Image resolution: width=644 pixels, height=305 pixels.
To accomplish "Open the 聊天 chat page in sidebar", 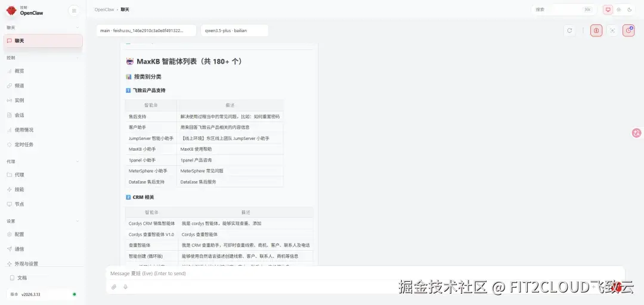I will pyautogui.click(x=43, y=41).
